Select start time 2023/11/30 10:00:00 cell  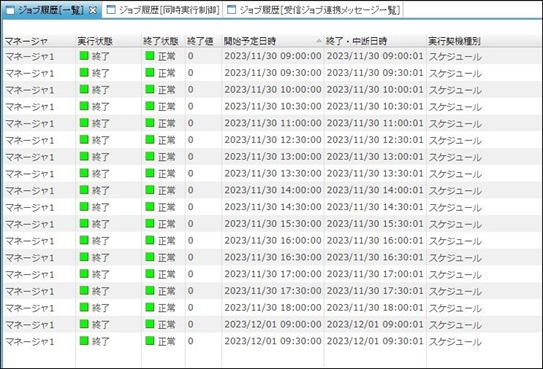click(273, 90)
